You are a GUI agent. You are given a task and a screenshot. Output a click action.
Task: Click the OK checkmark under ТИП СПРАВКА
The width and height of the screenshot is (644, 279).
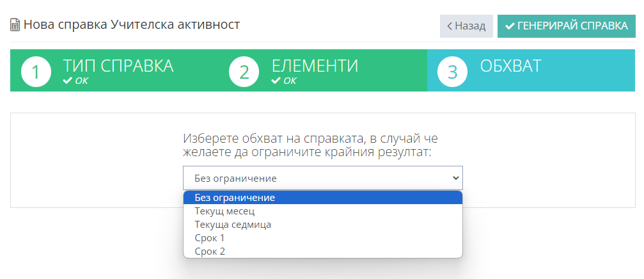click(67, 81)
